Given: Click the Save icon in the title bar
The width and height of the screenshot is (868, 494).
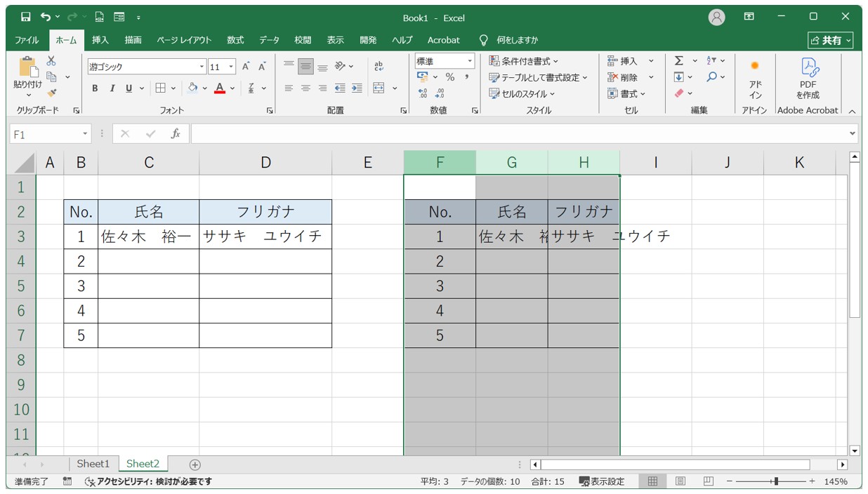Looking at the screenshot, I should click(25, 17).
